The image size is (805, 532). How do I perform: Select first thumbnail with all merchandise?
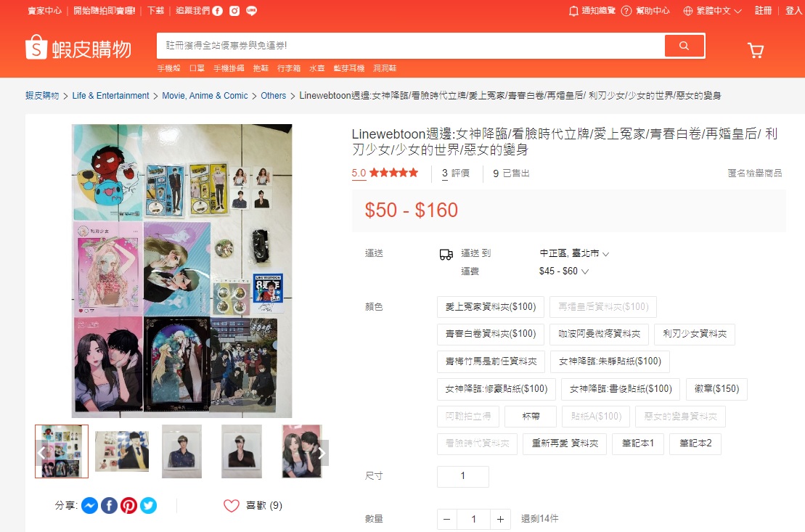62,451
